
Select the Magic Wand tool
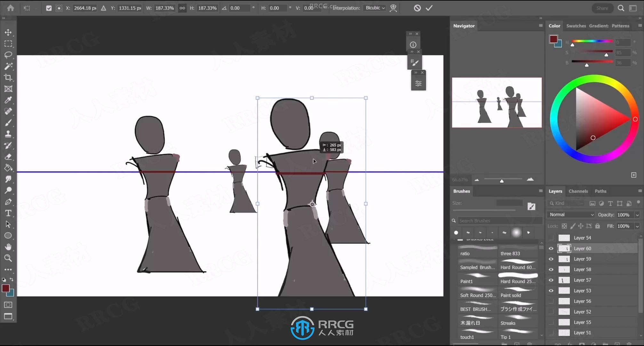[x=8, y=66]
